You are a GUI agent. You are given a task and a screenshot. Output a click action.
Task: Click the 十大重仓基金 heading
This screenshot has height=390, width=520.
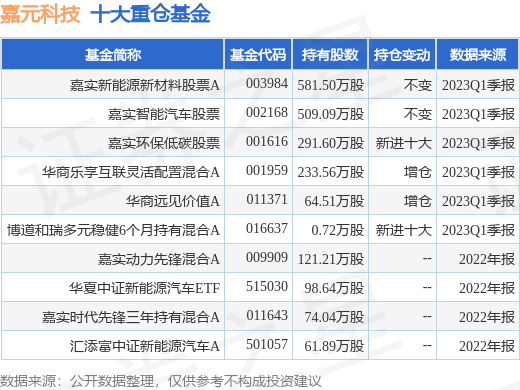click(x=150, y=14)
